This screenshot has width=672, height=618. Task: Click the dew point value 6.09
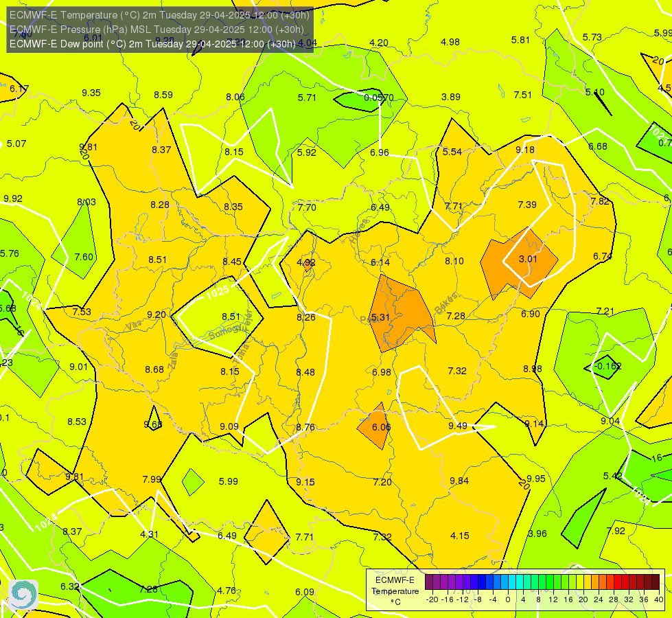(x=305, y=593)
